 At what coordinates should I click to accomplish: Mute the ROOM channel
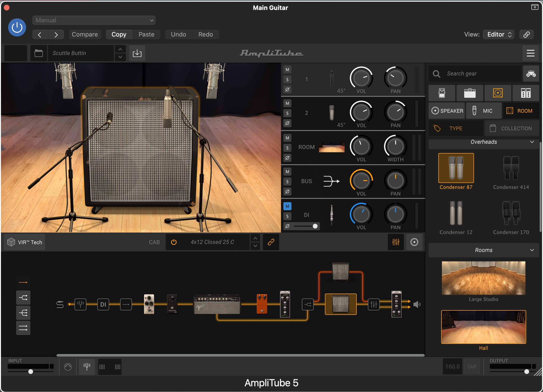point(287,138)
